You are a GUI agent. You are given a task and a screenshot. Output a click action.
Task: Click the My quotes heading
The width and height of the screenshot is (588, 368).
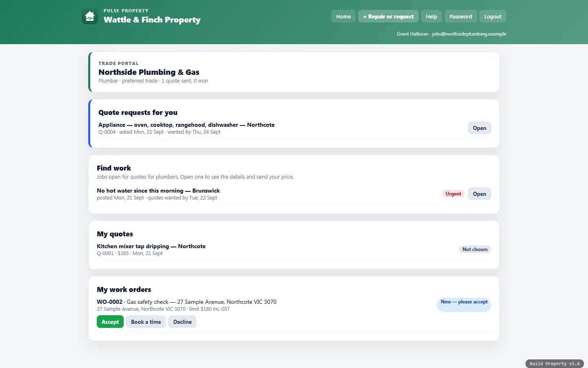pos(115,234)
